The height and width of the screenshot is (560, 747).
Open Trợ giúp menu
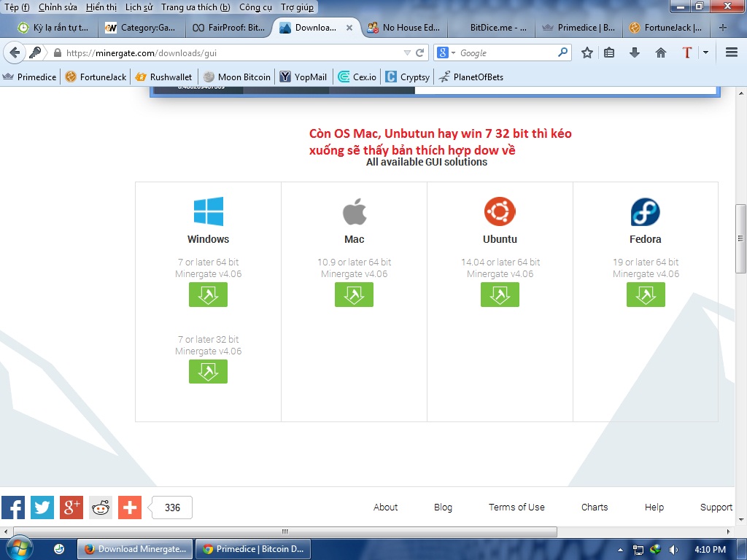coord(298,7)
